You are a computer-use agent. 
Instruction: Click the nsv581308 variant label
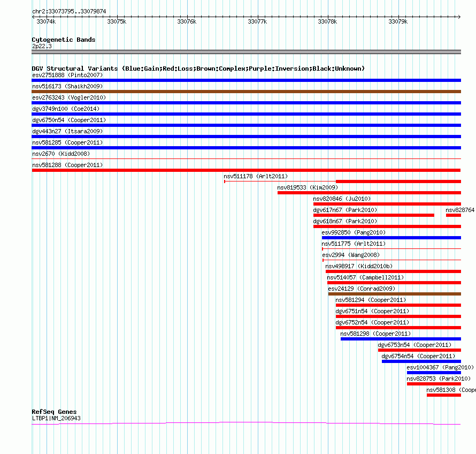[x=451, y=390]
